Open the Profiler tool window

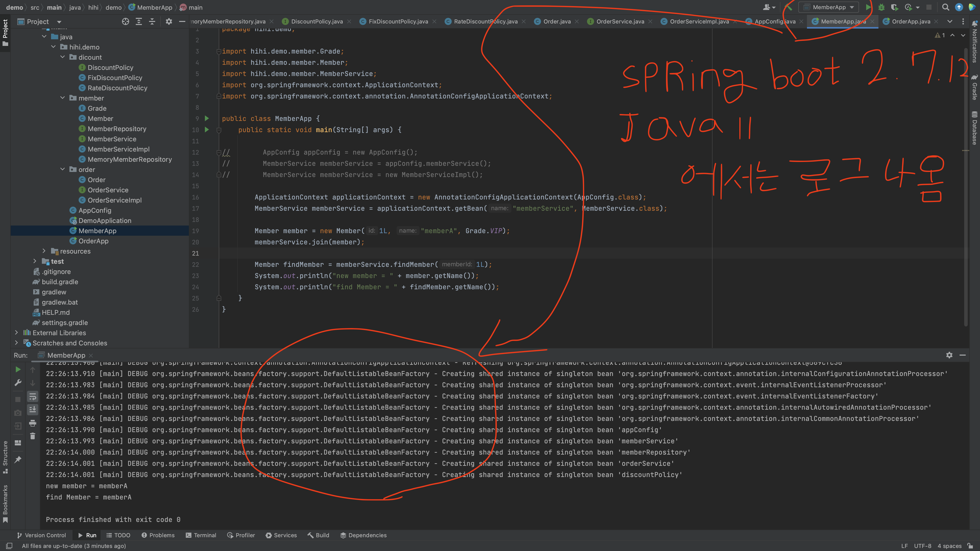tap(241, 535)
